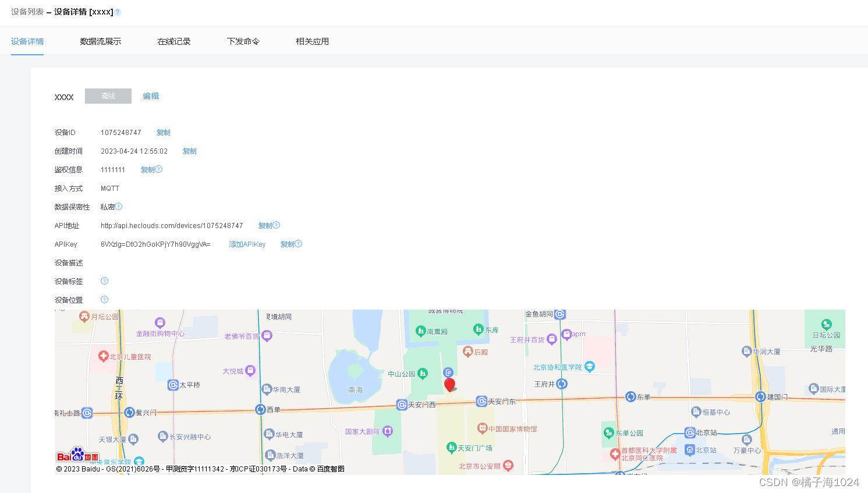Click 北京站 subway station icon
This screenshot has width=868, height=493.
[x=690, y=432]
